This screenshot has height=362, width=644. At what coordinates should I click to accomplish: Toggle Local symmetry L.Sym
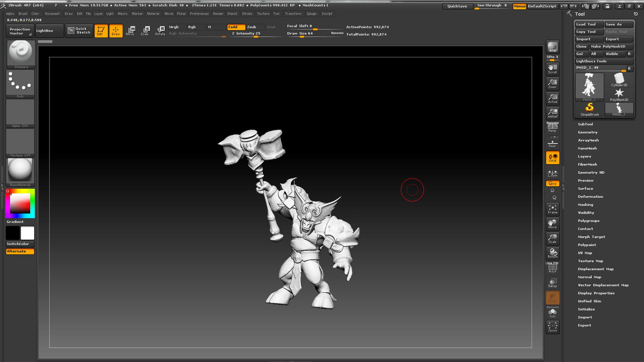(x=553, y=173)
